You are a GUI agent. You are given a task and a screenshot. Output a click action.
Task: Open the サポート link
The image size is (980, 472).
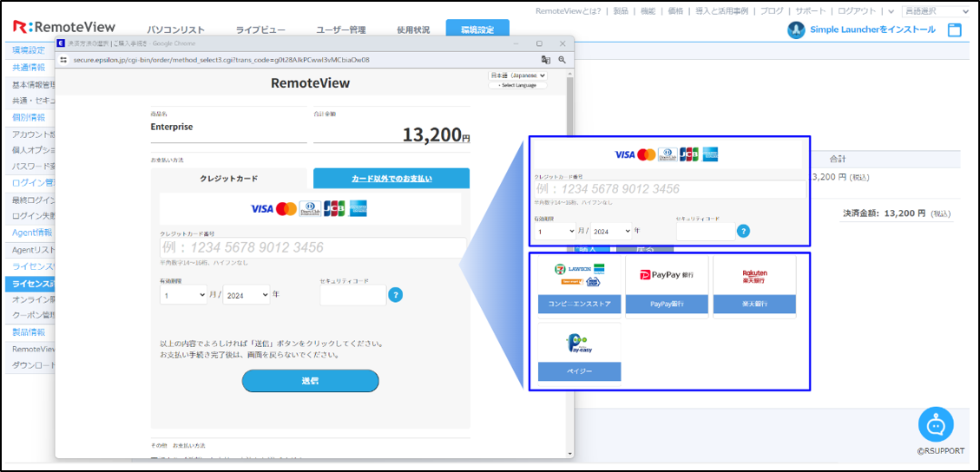[811, 11]
